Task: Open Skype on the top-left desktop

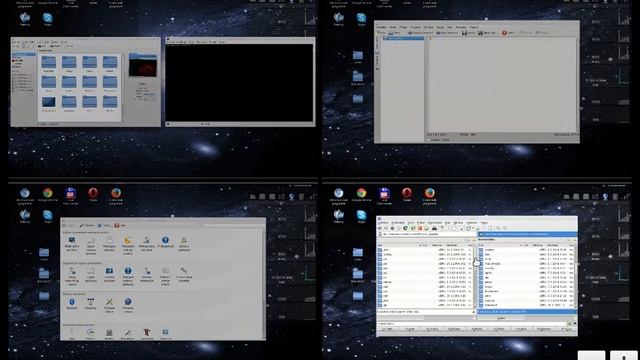Action: [47, 18]
